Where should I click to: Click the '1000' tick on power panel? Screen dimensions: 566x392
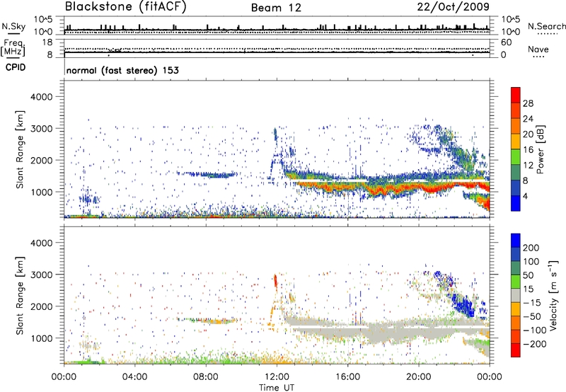pos(41,192)
